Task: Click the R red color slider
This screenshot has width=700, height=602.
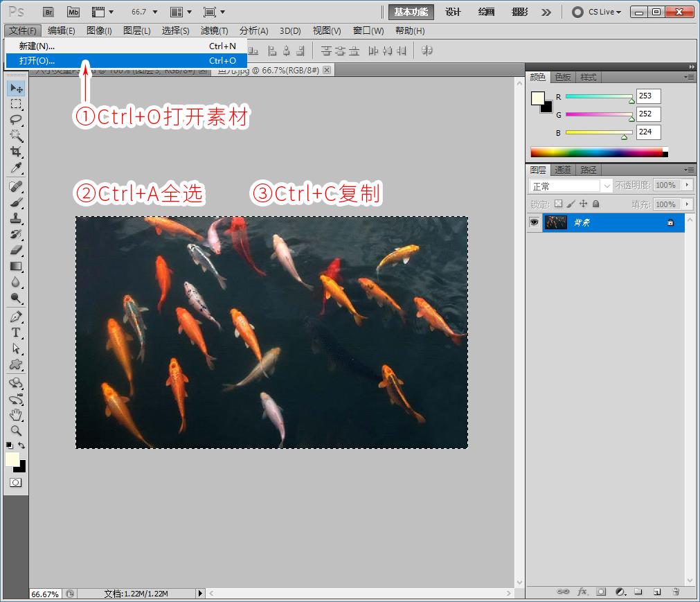Action: [x=599, y=96]
